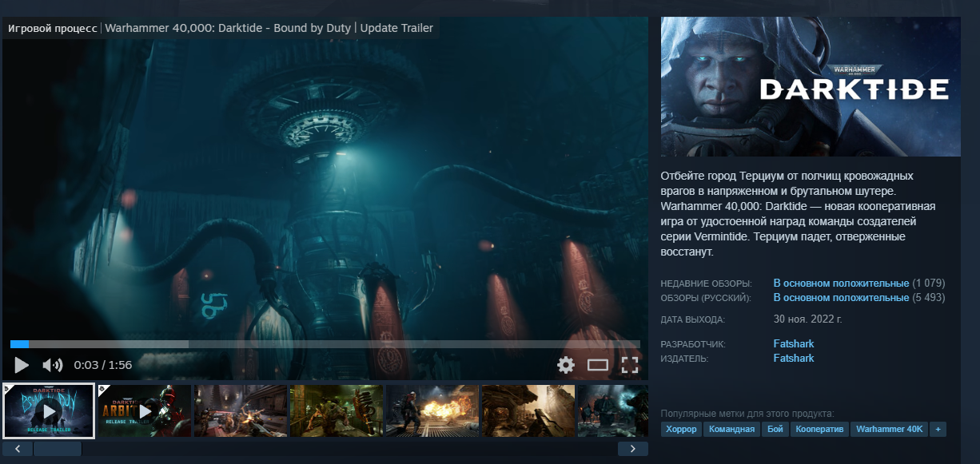Click the Darktide header capsule image
The width and height of the screenshot is (980, 464).
click(x=811, y=86)
